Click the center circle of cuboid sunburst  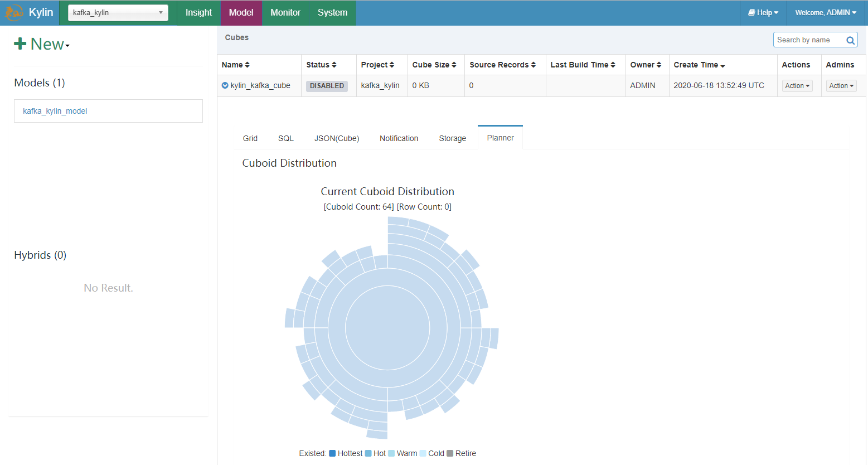click(x=387, y=328)
